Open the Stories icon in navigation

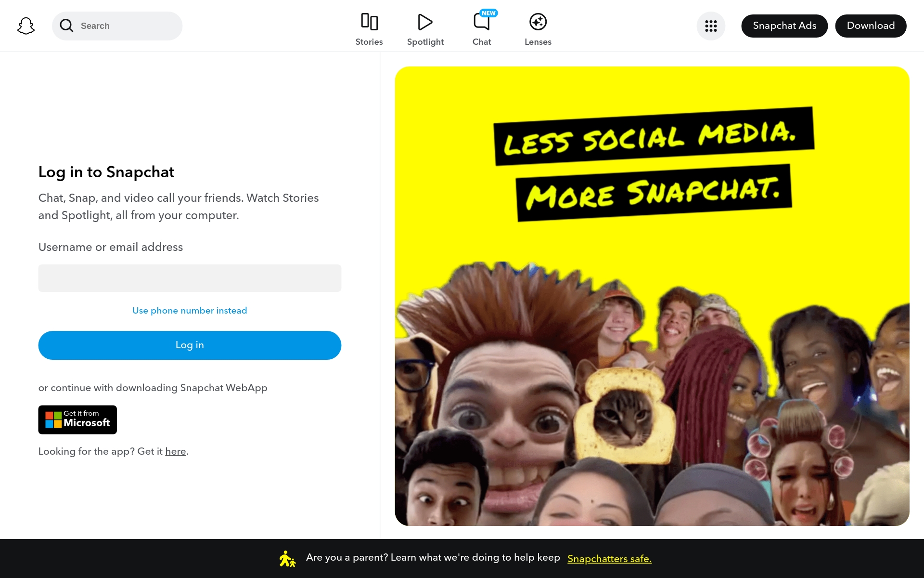[369, 22]
